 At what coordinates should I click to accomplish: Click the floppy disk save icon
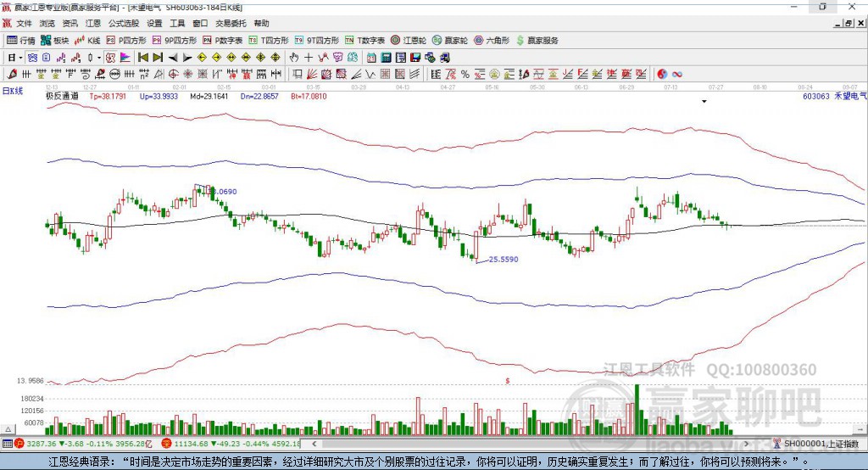[x=415, y=58]
